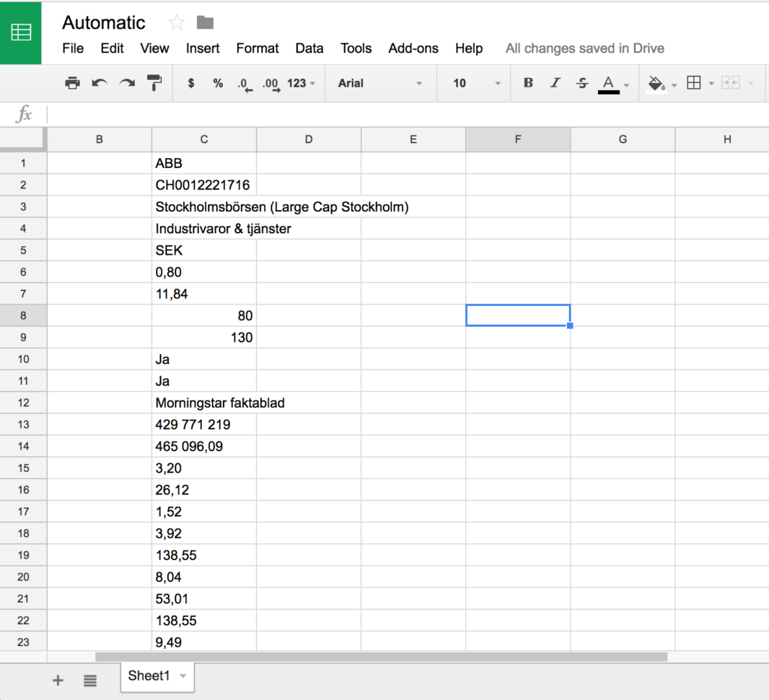
Task: Open the text color picker
Action: point(610,83)
